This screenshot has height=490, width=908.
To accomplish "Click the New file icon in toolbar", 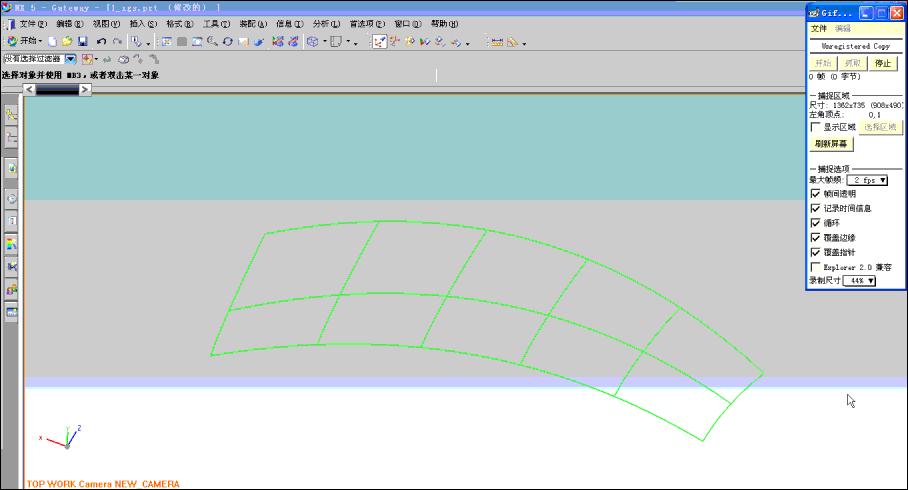I will tap(52, 41).
